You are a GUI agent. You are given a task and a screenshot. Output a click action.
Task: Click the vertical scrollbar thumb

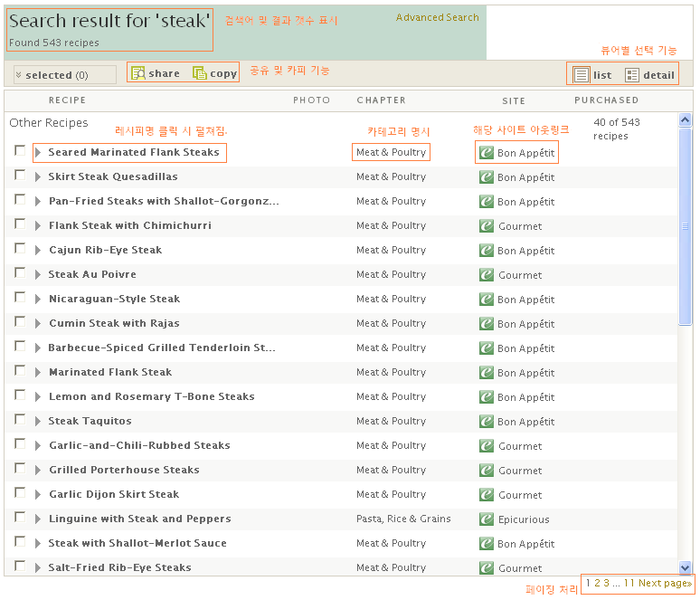pyautogui.click(x=685, y=226)
